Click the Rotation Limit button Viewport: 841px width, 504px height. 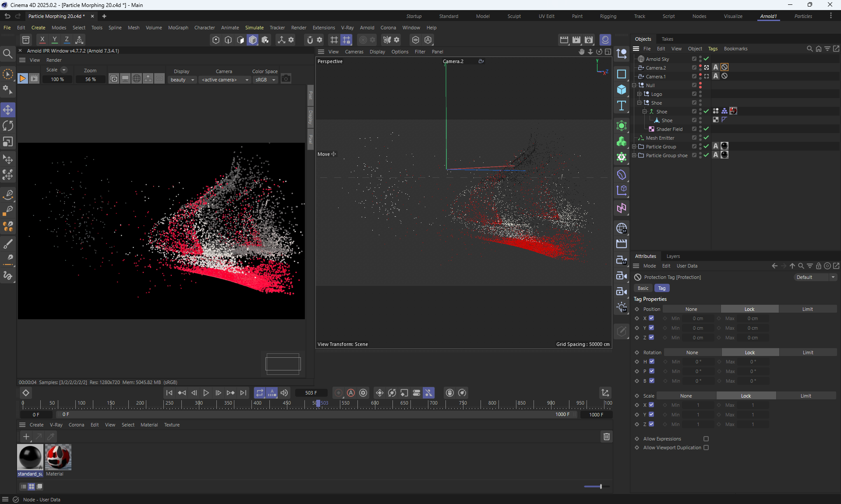tap(808, 352)
